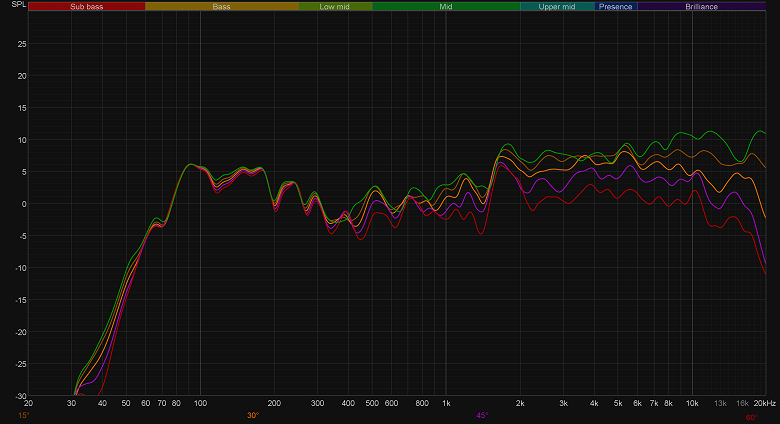This screenshot has width=780, height=424.
Task: Select the Sub bass frequency band label
Action: coord(87,6)
